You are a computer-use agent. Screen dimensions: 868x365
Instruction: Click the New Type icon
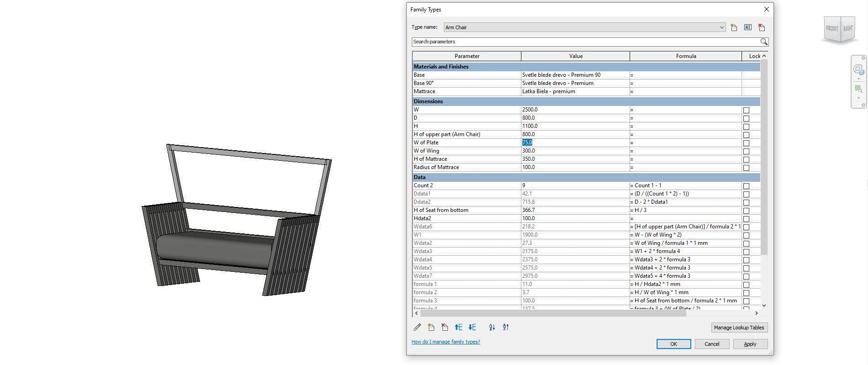(734, 27)
